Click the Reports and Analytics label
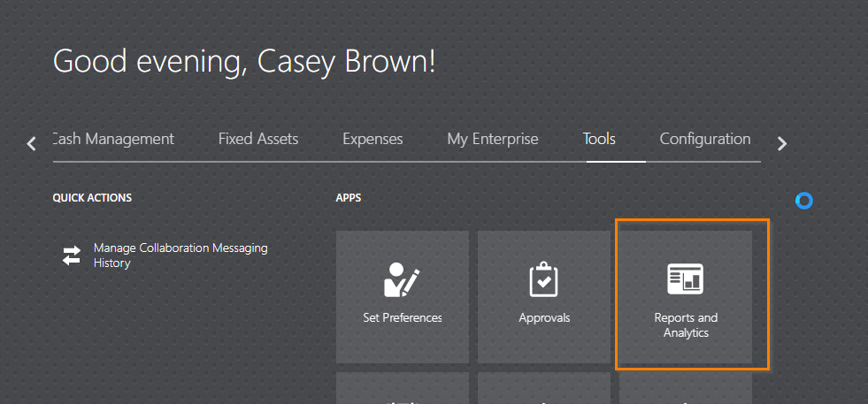Viewport: 868px width, 404px height. click(x=686, y=325)
